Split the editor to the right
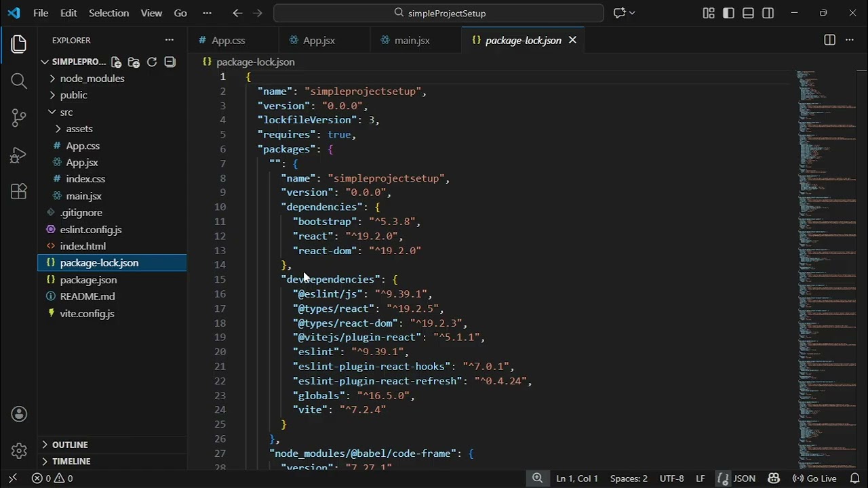The width and height of the screenshot is (868, 488). click(x=829, y=40)
